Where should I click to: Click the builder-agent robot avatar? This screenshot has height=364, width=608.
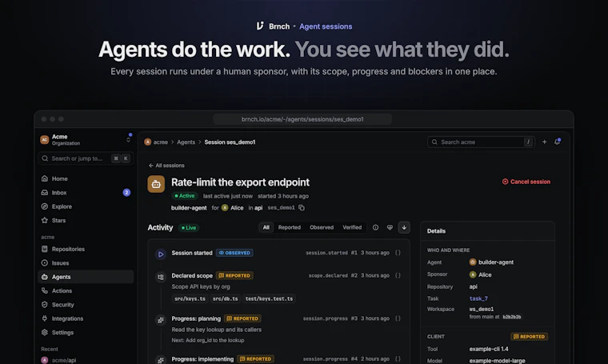(x=156, y=184)
